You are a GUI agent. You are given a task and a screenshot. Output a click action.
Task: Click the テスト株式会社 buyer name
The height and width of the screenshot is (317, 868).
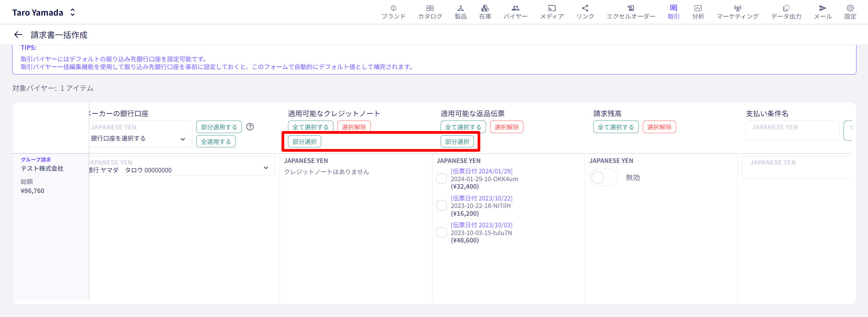[x=42, y=168]
